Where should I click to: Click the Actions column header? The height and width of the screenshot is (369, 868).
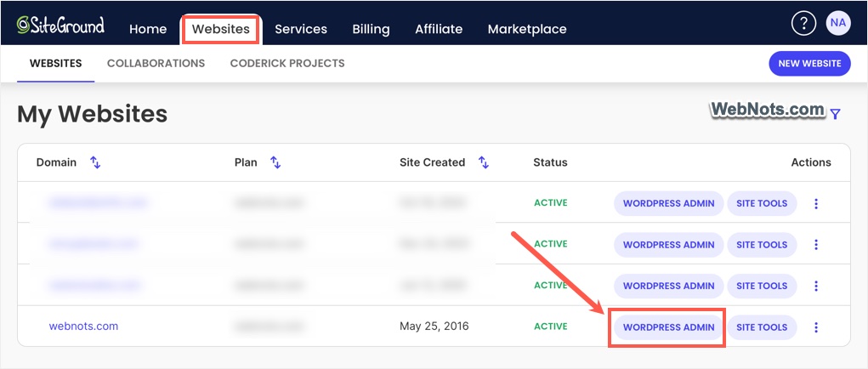[811, 162]
